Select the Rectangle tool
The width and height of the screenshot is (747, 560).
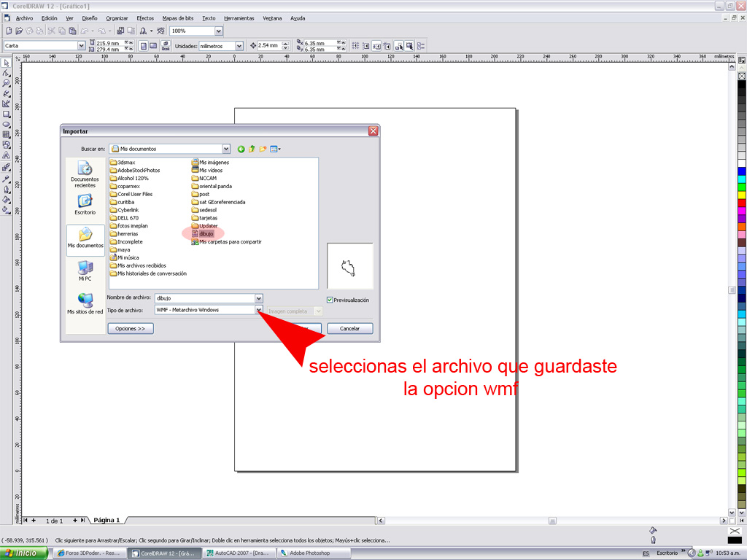click(6, 114)
